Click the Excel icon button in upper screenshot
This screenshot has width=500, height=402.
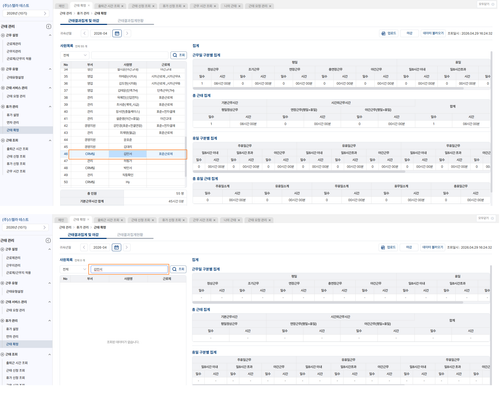[389, 33]
